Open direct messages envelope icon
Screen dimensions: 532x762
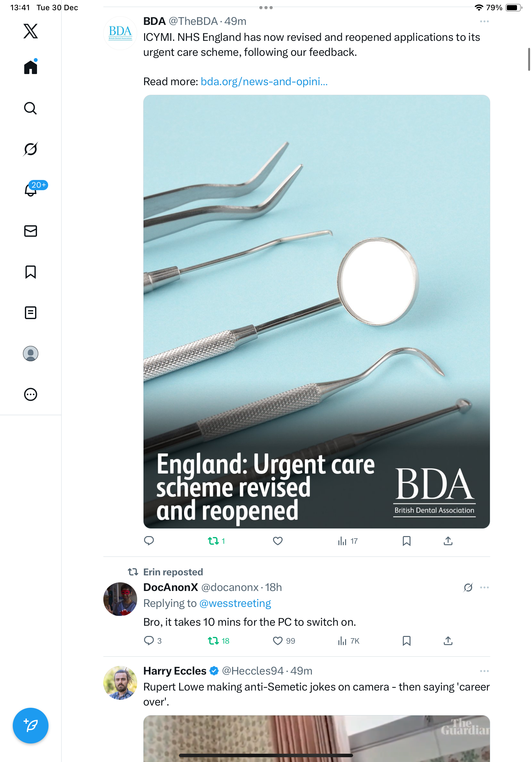tap(31, 231)
